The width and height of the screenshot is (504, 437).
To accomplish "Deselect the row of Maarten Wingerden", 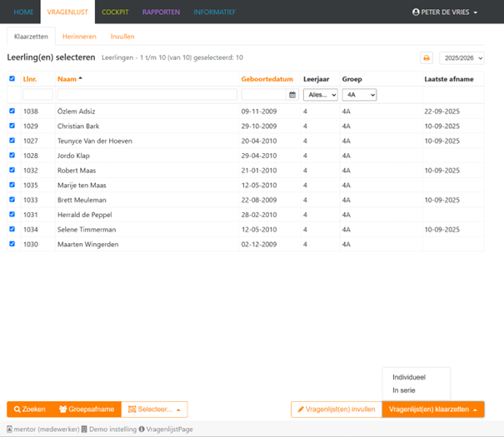I will tap(11, 244).
